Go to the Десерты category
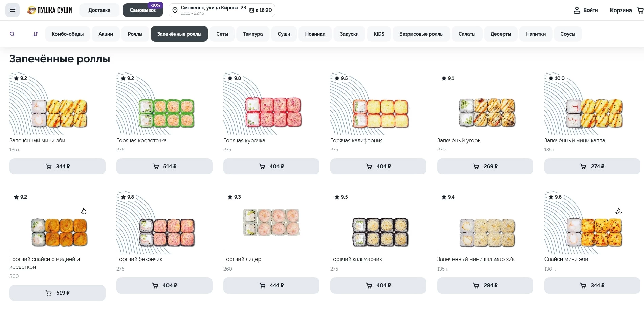 [501, 34]
